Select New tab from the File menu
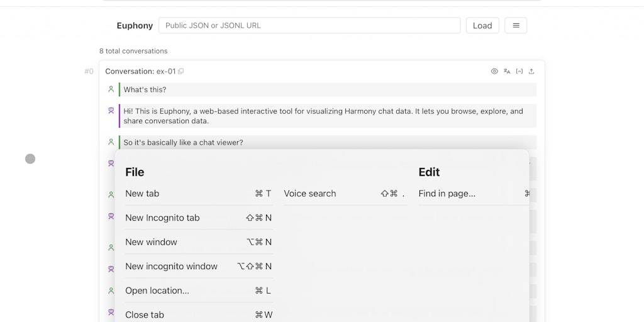Image resolution: width=644 pixels, height=322 pixels. (198, 194)
